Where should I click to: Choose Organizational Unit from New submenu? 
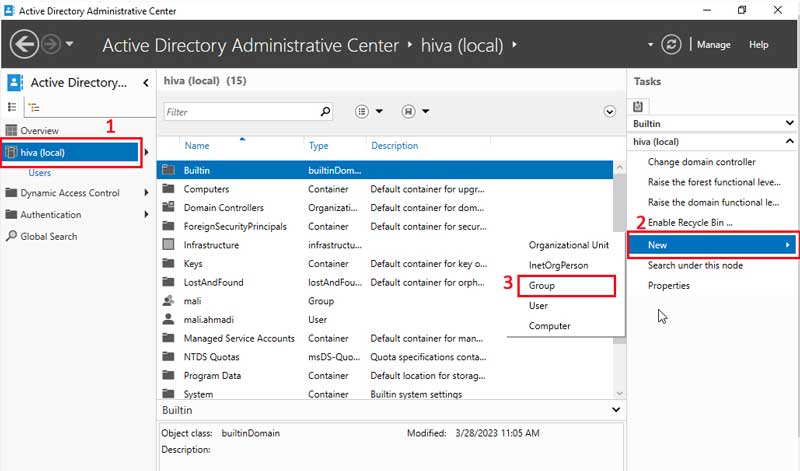click(x=568, y=245)
